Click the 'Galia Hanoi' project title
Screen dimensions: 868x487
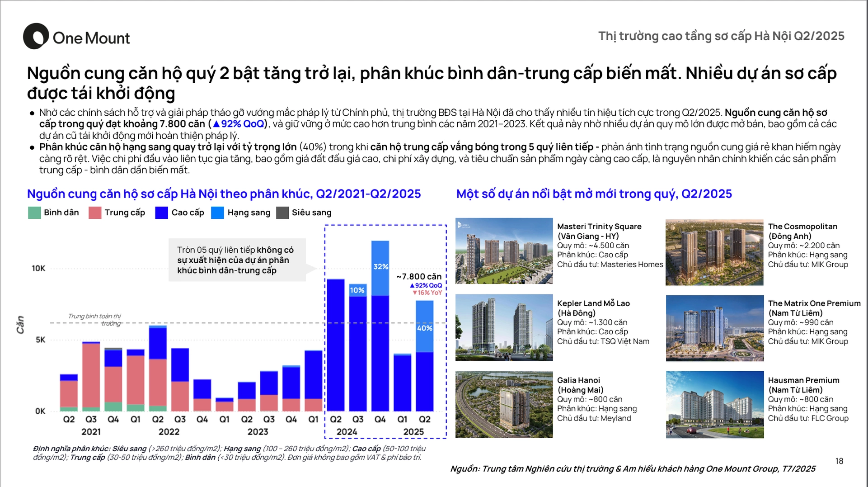[578, 380]
